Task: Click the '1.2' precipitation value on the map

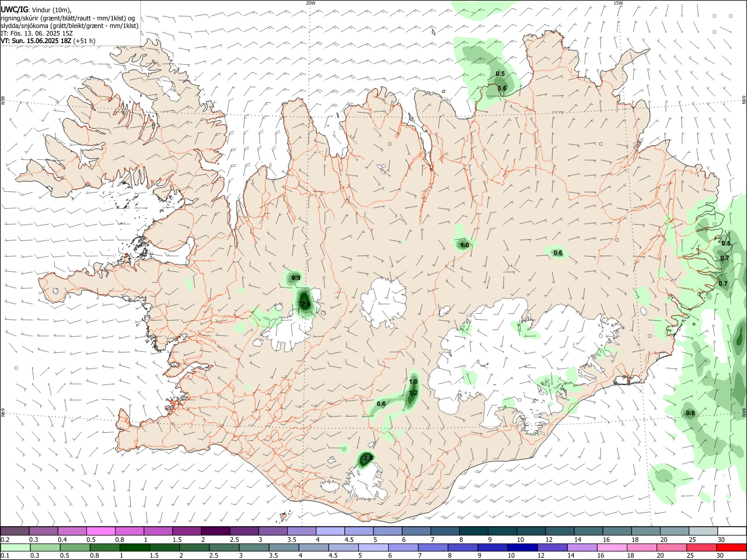Action: coord(413,393)
